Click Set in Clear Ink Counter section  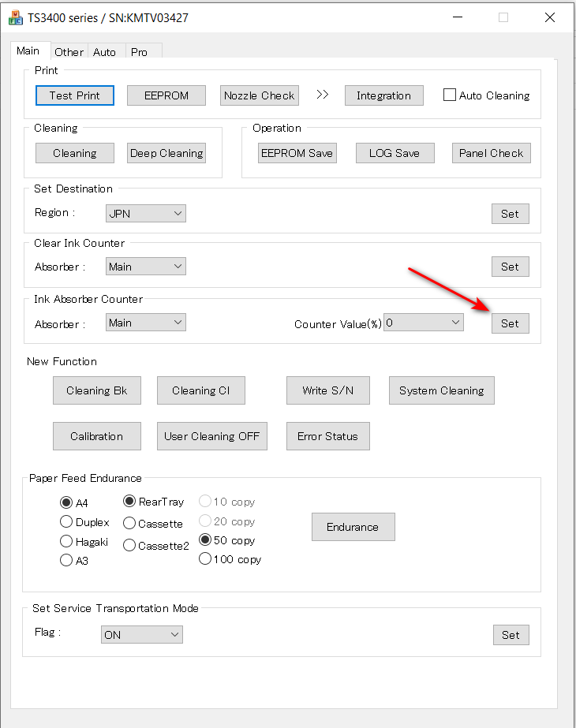coord(511,267)
